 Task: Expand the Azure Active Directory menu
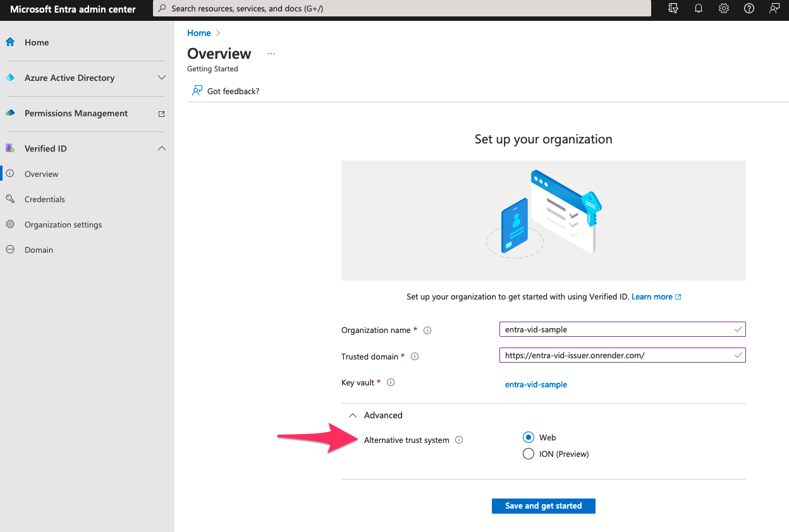click(161, 78)
